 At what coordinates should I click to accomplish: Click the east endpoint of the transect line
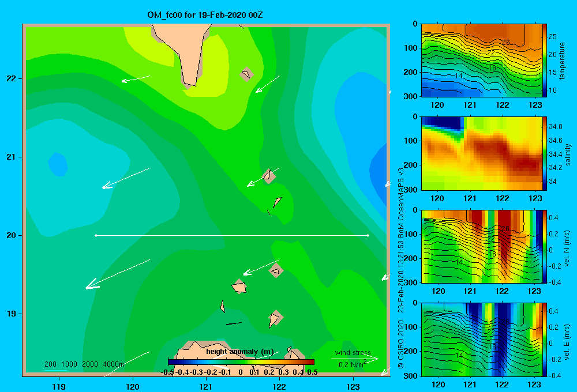click(x=368, y=235)
